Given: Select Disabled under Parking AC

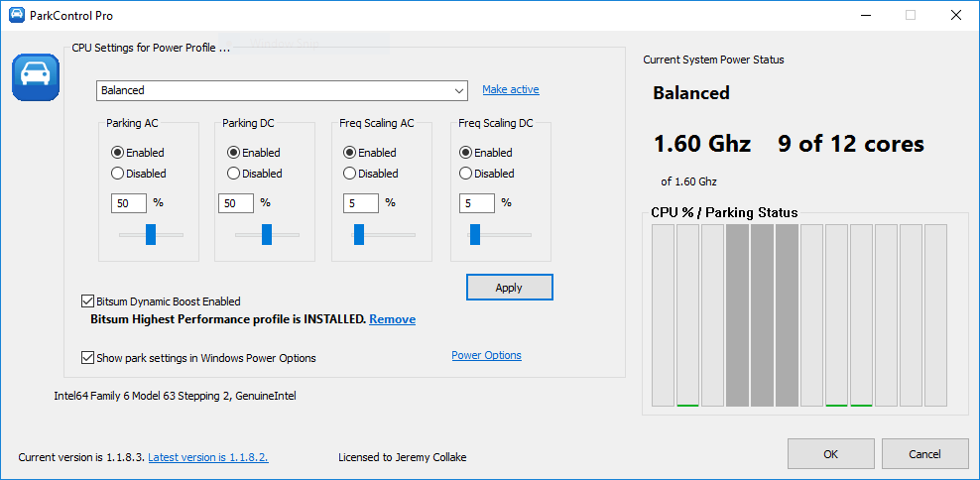Looking at the screenshot, I should (139, 174).
